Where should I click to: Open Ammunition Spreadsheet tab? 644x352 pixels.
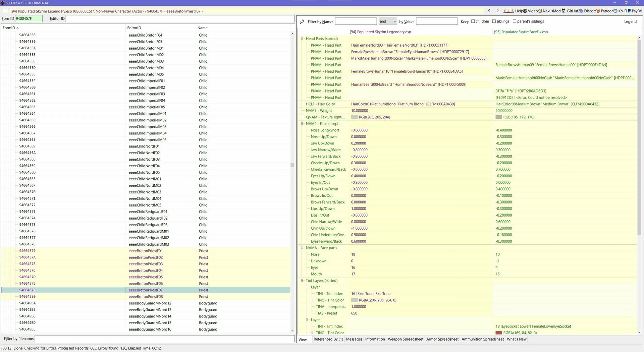pyautogui.click(x=483, y=339)
